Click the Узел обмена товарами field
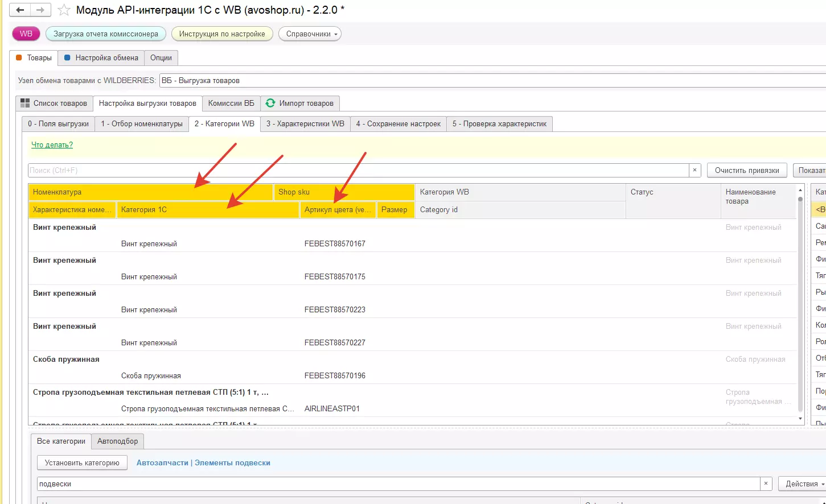The width and height of the screenshot is (826, 504). [x=492, y=80]
